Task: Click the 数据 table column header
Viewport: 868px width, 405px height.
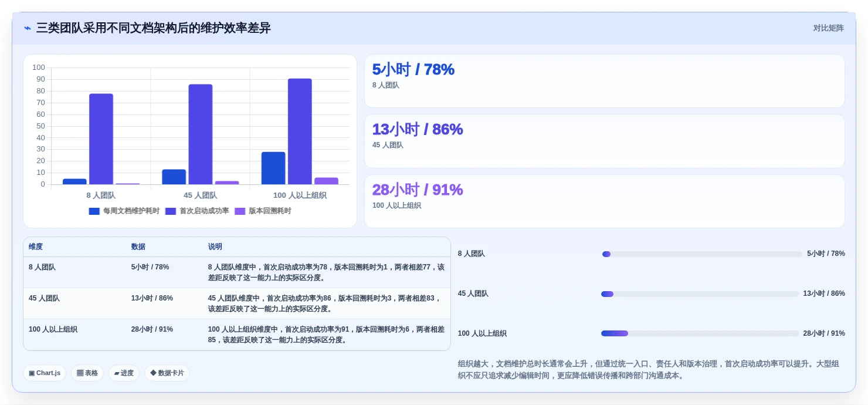Action: point(138,247)
